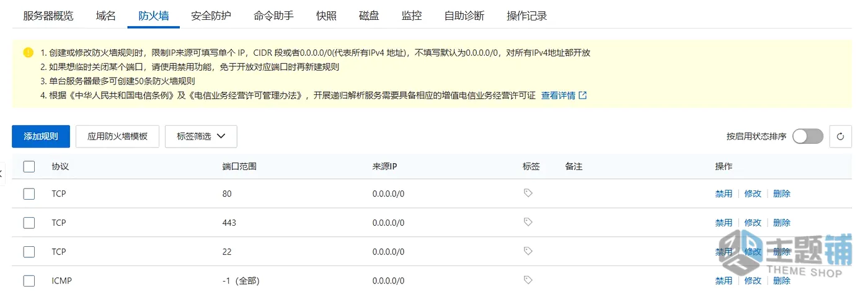
Task: Go to the 磁盘 tab
Action: pyautogui.click(x=370, y=16)
